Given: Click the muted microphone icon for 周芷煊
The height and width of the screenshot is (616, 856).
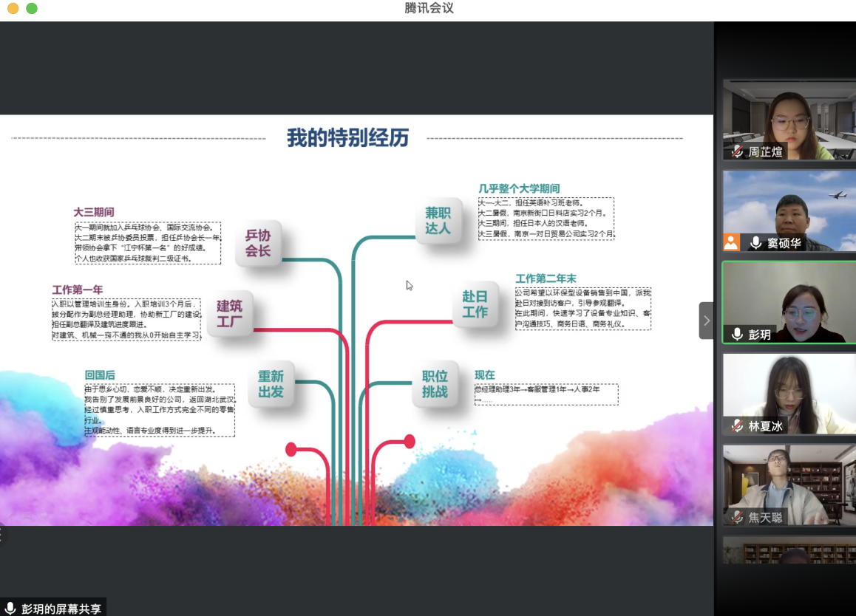Looking at the screenshot, I should tap(737, 151).
